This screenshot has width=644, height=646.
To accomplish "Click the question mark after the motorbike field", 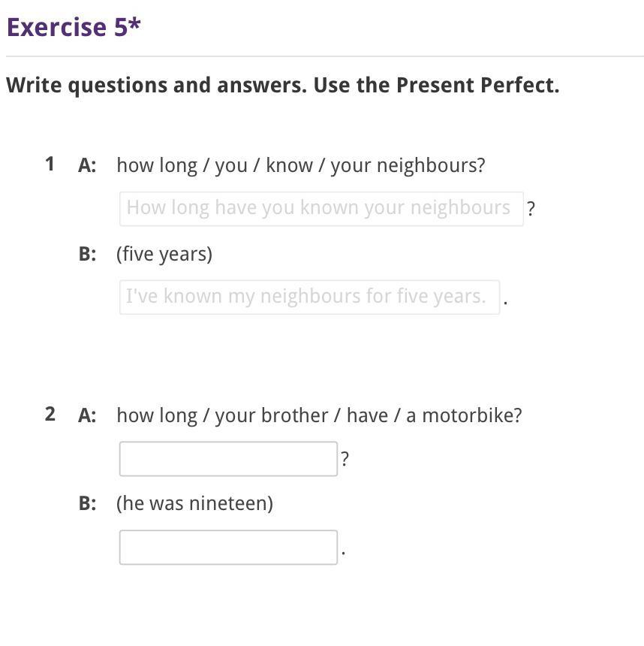I will tap(345, 459).
